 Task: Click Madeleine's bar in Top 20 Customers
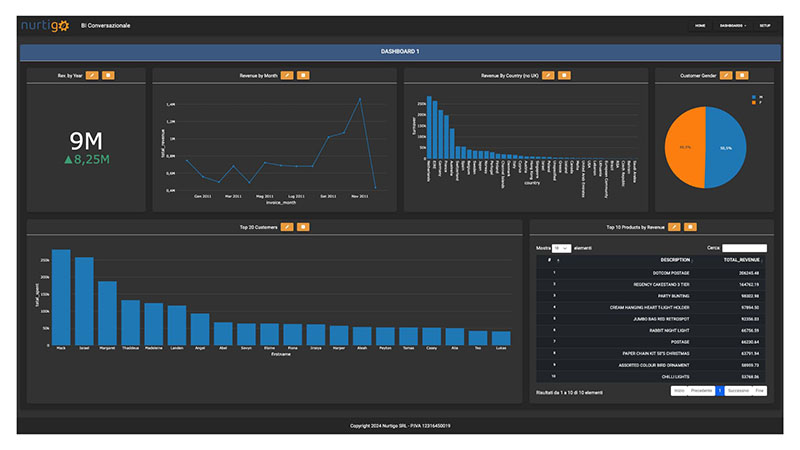pos(154,324)
